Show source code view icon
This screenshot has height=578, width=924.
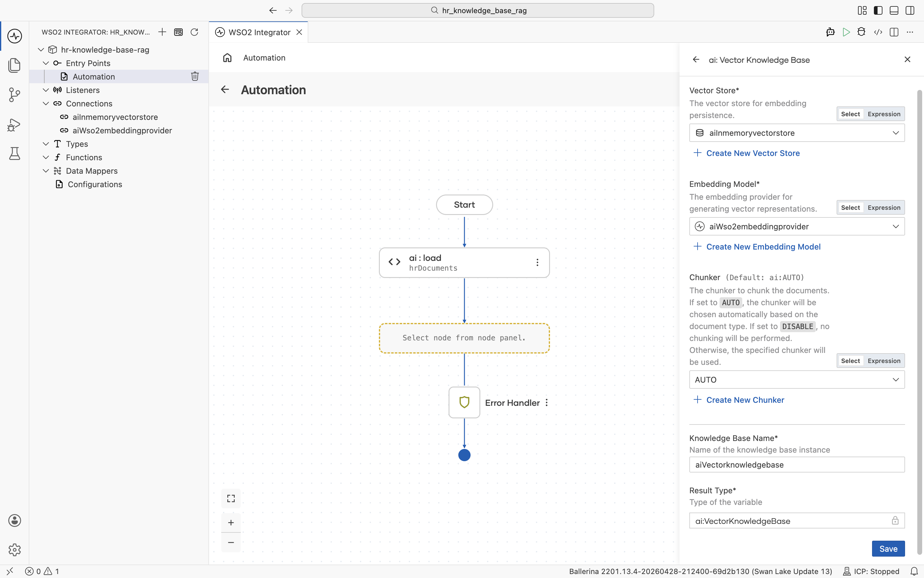tap(878, 32)
